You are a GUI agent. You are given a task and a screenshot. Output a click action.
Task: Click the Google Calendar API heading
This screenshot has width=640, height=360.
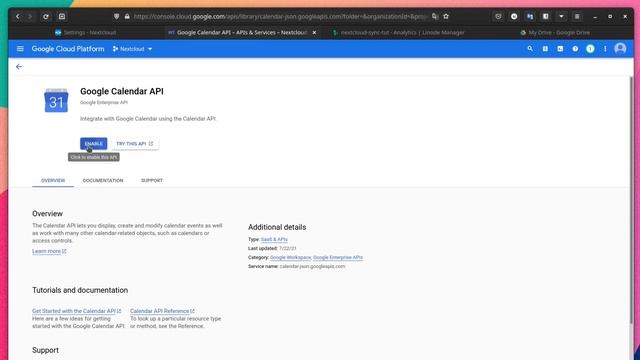click(x=122, y=91)
